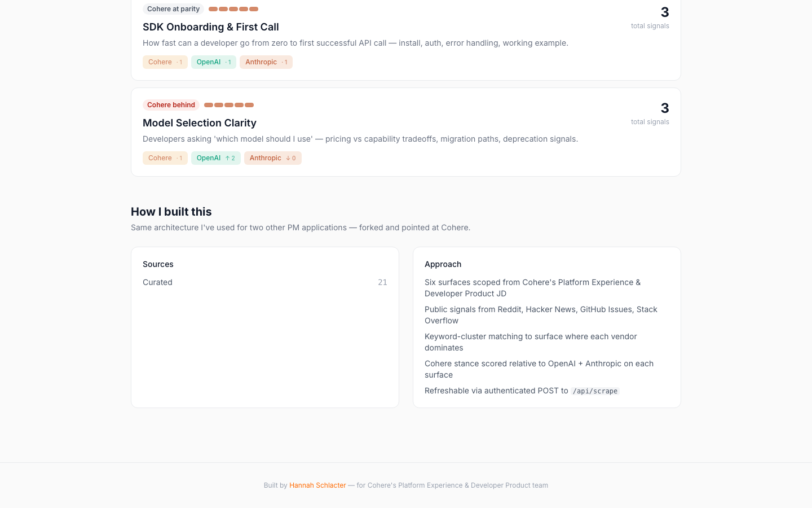Image resolution: width=812 pixels, height=508 pixels.
Task: Open Hannah Schlacter's link in the footer
Action: (x=317, y=485)
